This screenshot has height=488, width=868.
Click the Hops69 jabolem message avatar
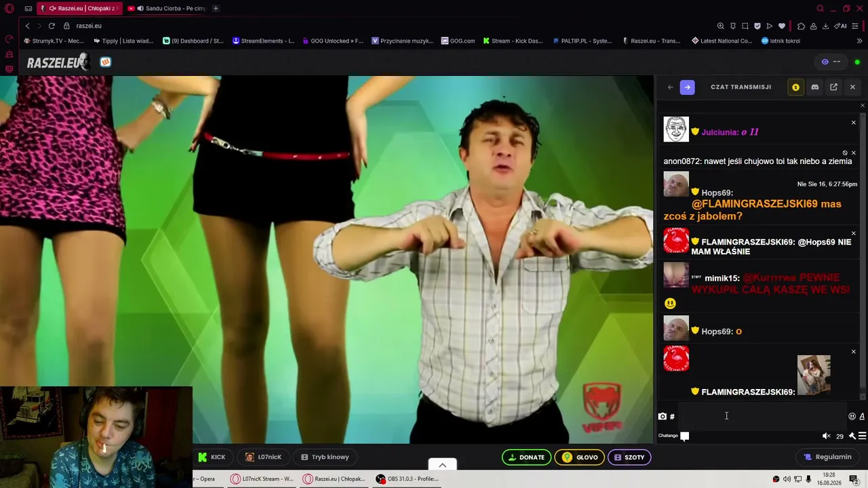pos(676,184)
